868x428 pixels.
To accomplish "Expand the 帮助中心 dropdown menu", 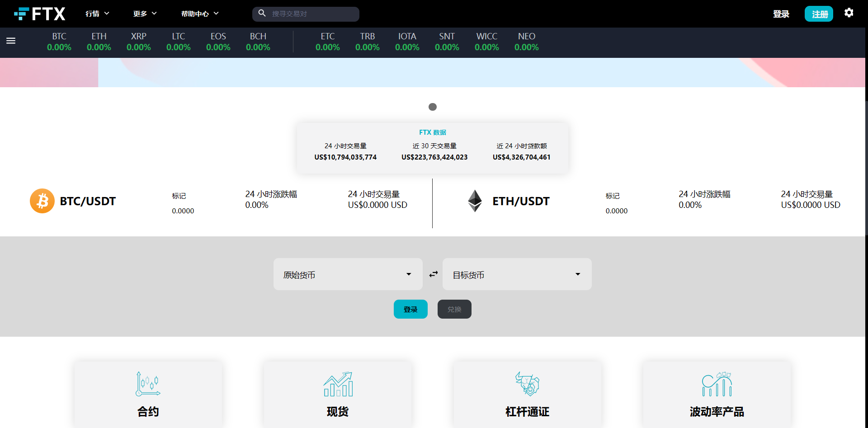I will (x=200, y=14).
